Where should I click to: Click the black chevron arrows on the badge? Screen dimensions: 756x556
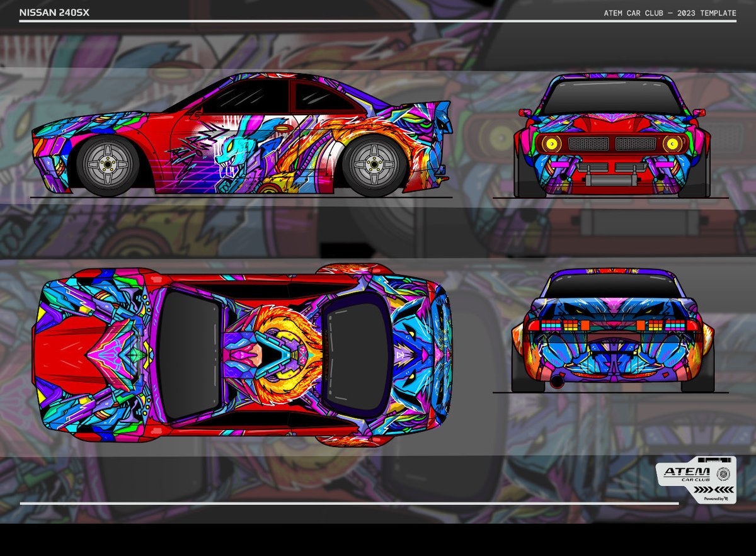pos(713,489)
